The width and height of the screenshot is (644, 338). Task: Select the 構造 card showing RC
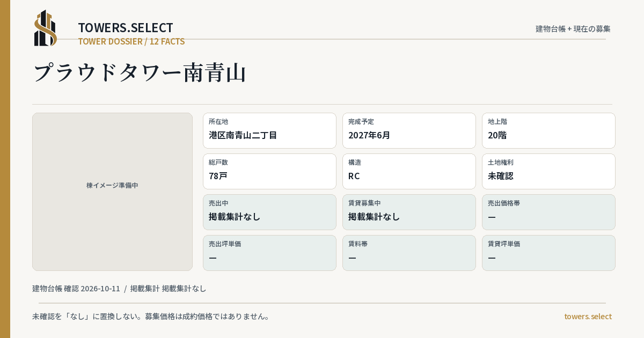409,171
